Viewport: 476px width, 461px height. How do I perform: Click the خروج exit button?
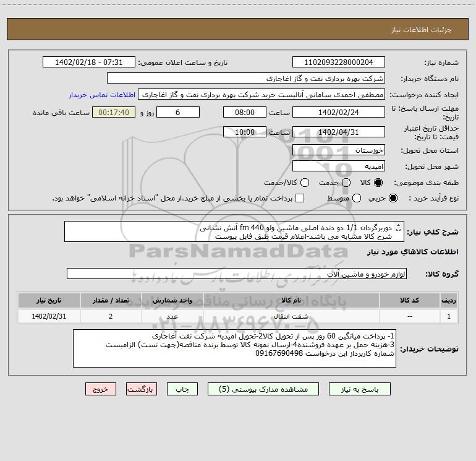[101, 389]
